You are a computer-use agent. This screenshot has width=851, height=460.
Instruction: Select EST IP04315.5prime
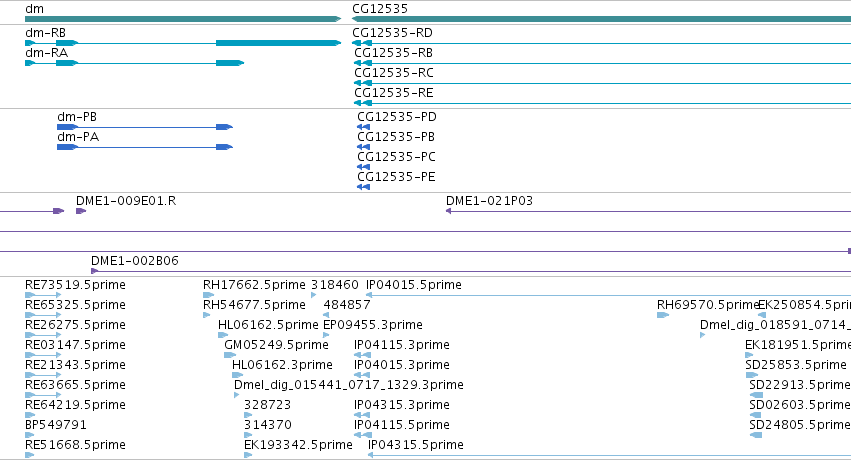(416, 445)
